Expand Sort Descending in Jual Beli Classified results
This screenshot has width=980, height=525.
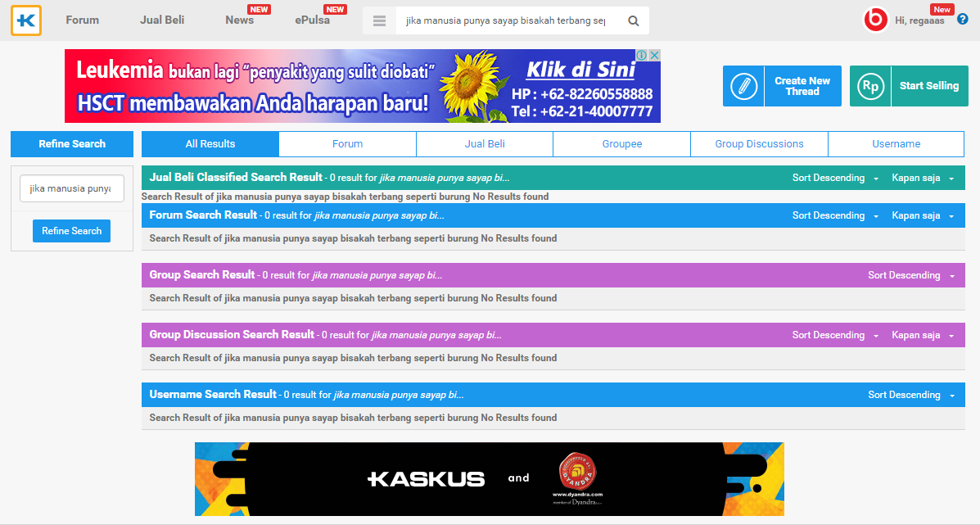click(x=835, y=178)
